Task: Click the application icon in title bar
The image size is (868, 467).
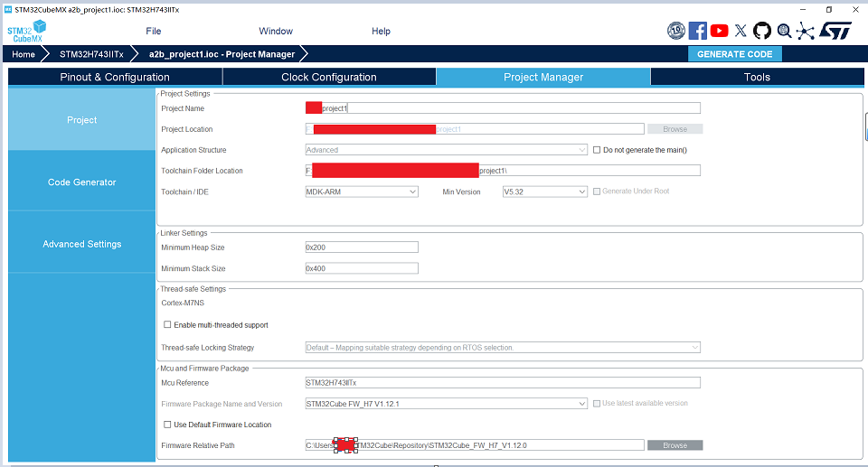Action: click(8, 9)
